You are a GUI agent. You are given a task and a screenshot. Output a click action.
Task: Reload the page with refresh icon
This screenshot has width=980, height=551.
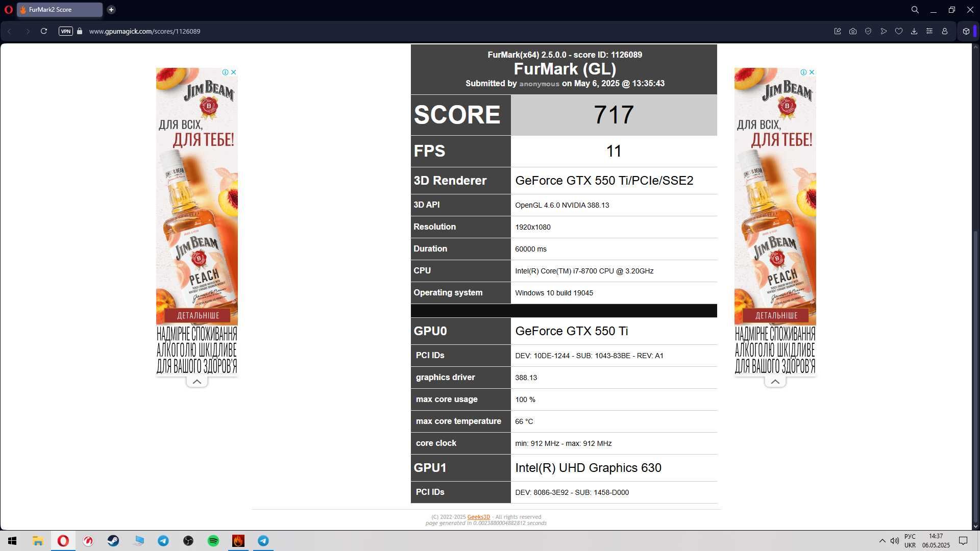pyautogui.click(x=44, y=31)
